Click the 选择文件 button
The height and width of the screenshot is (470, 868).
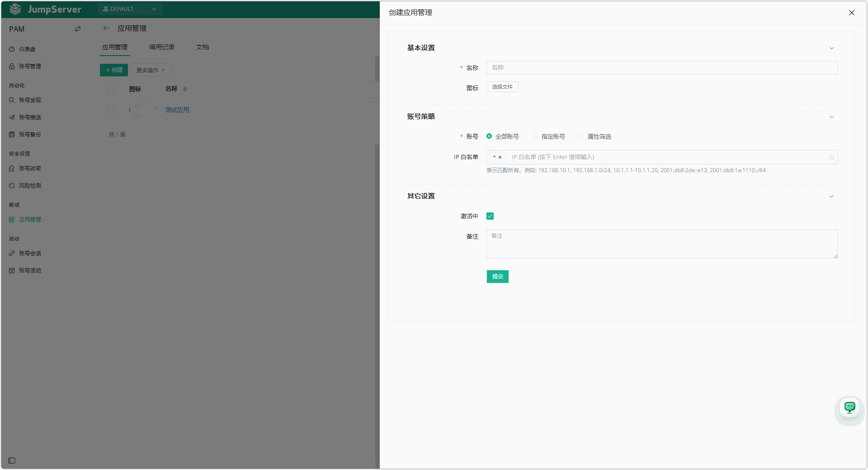502,87
